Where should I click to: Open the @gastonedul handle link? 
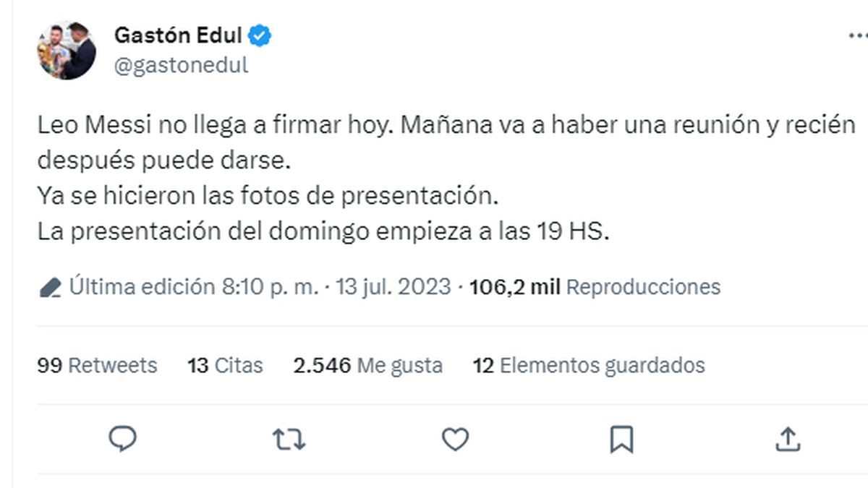tap(181, 65)
